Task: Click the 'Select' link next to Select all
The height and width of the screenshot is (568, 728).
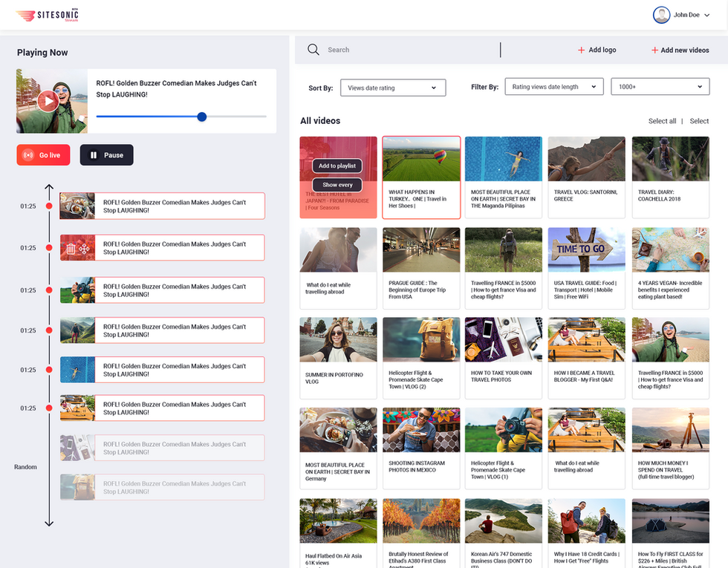Action: 699,121
